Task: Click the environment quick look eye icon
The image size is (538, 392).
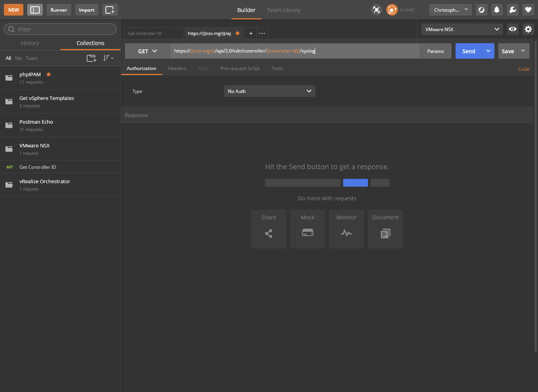Action: pyautogui.click(x=513, y=29)
